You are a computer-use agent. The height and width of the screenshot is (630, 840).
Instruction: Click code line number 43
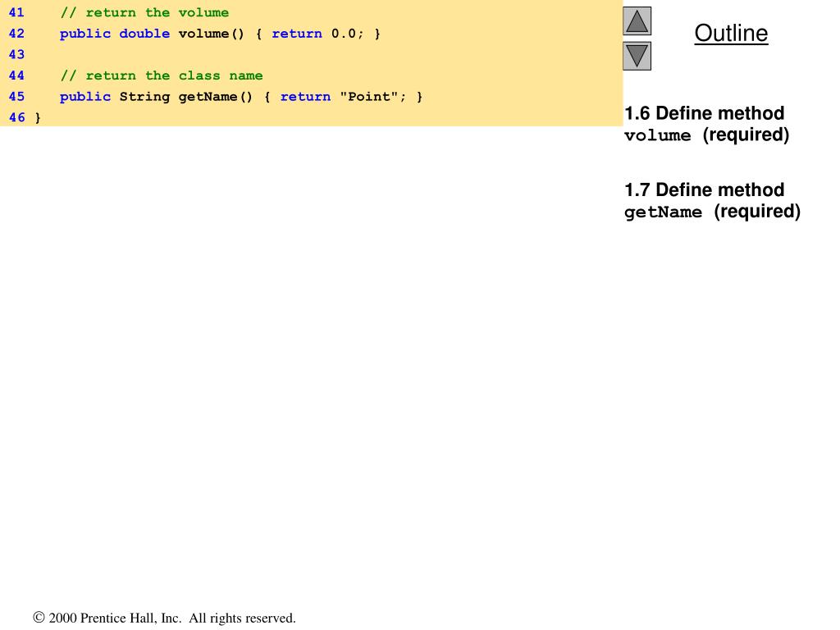click(x=16, y=54)
